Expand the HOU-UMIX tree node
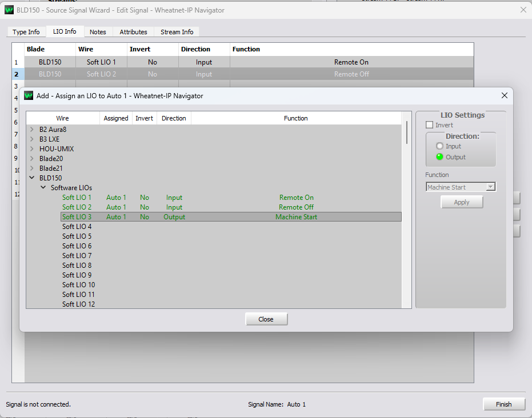The image size is (532, 418). click(32, 148)
